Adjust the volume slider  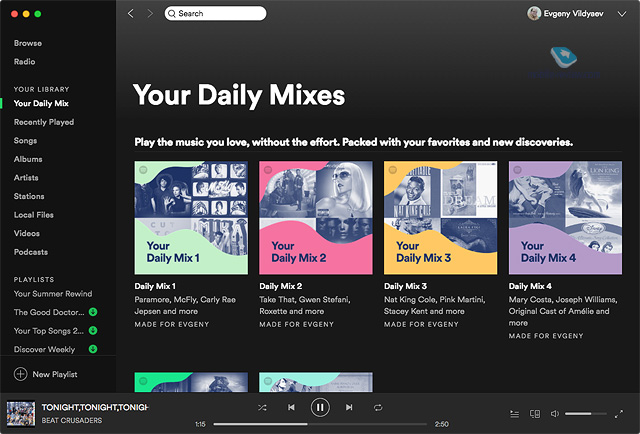pos(586,414)
